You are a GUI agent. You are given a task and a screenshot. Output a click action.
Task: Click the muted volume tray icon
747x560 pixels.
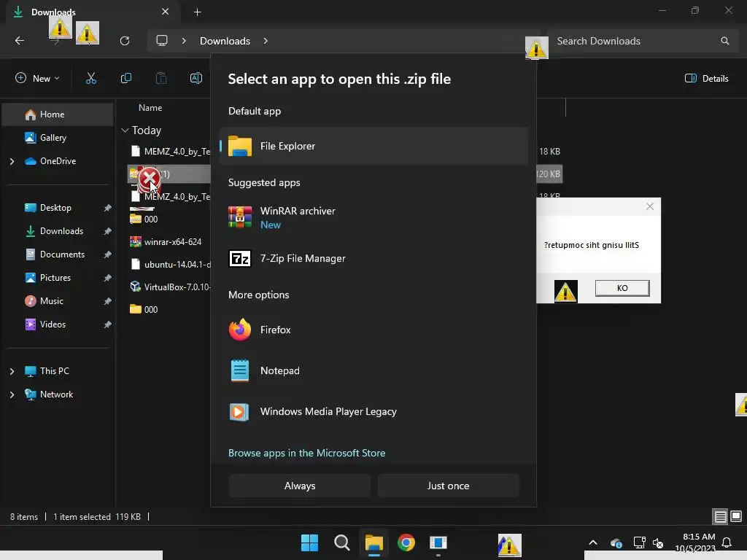[x=658, y=542]
